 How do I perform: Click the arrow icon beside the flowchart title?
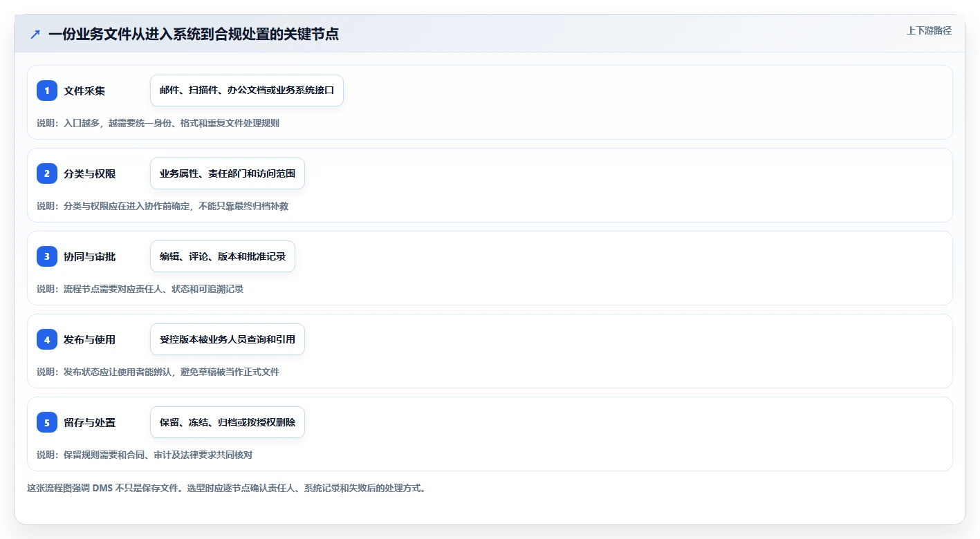35,34
